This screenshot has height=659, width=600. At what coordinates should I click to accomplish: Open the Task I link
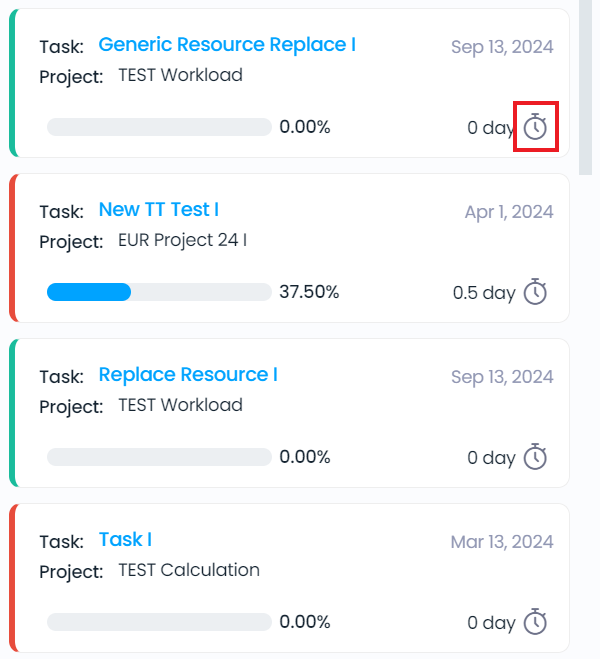click(x=125, y=540)
